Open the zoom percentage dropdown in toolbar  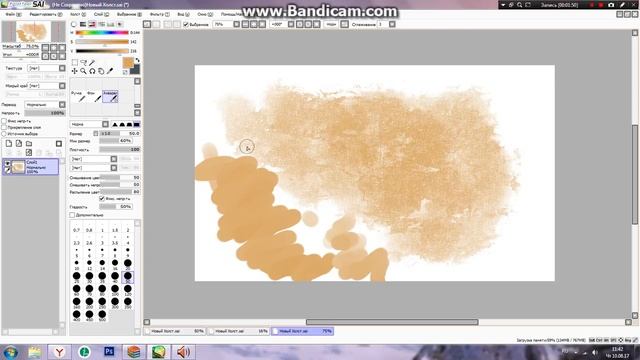coord(236,24)
